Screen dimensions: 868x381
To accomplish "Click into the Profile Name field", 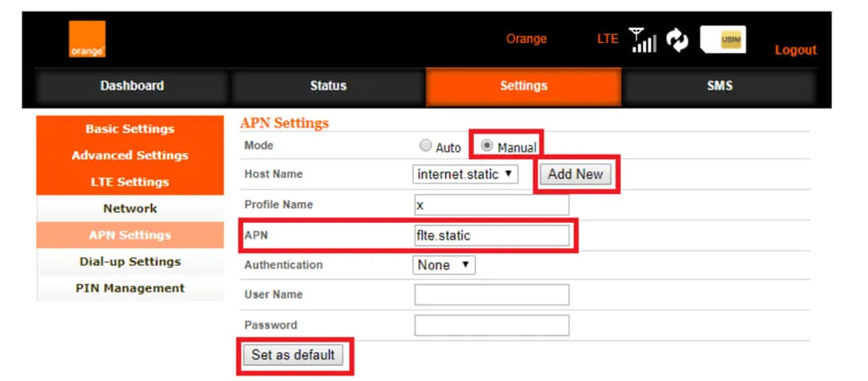I will click(492, 205).
